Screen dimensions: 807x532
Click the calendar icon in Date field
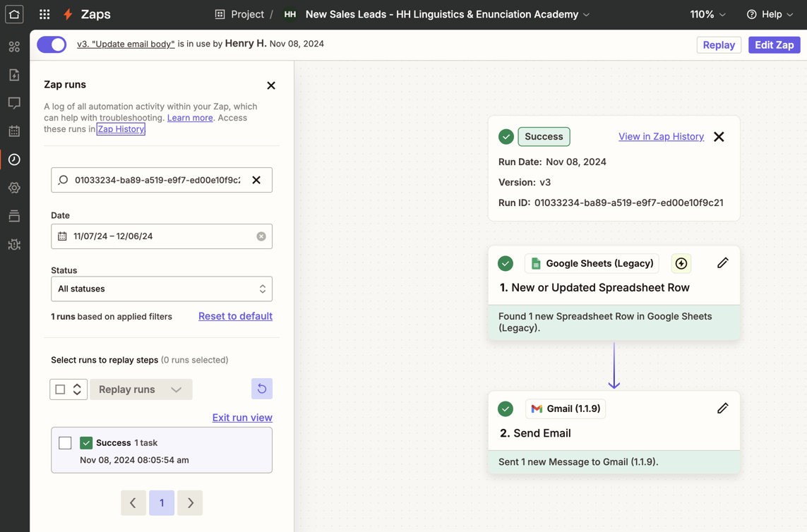point(62,236)
